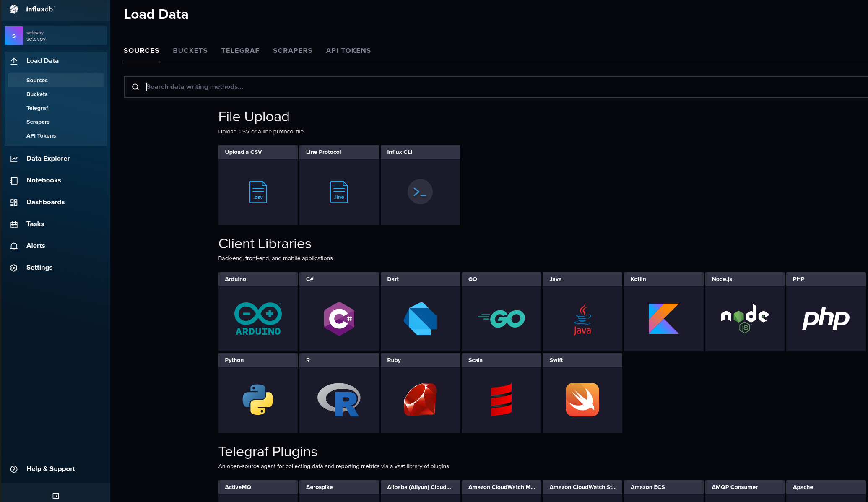This screenshot has width=868, height=502.
Task: Open the Influx CLI terminal icon
Action: pyautogui.click(x=420, y=192)
